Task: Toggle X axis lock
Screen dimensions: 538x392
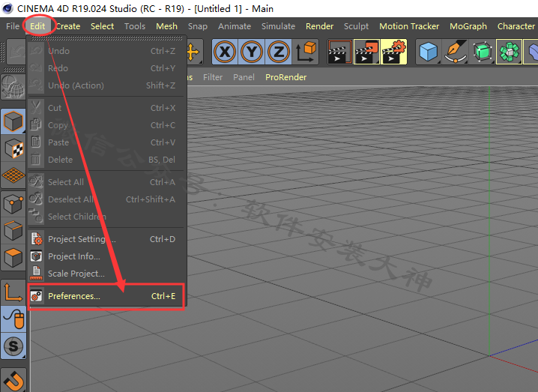Action: (x=225, y=52)
